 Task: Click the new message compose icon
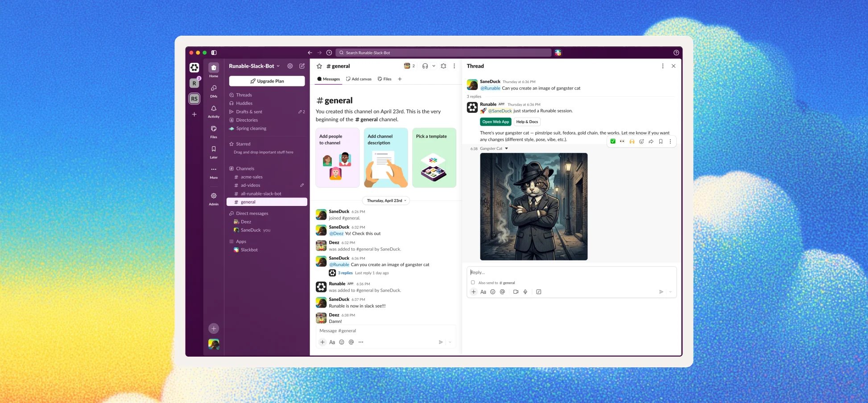tap(302, 66)
